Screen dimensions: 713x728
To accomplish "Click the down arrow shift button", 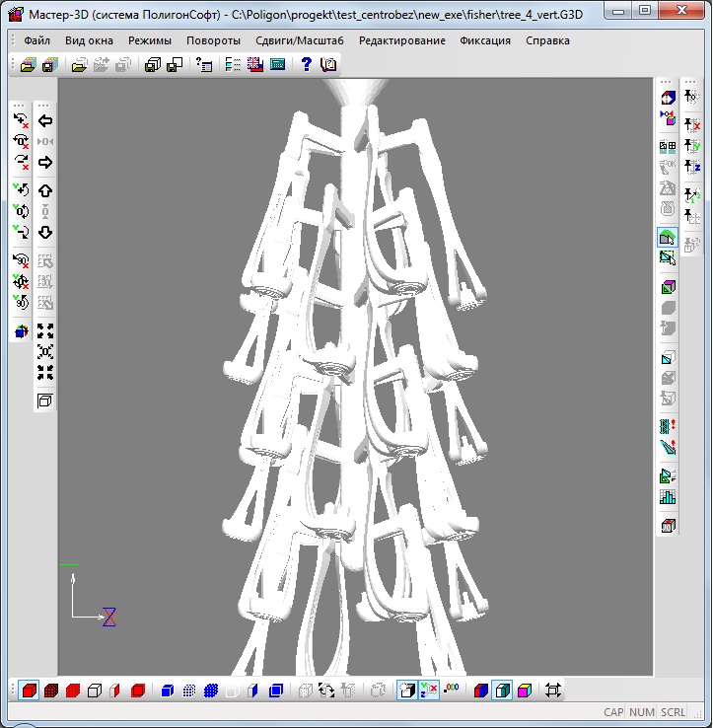I will click(45, 233).
